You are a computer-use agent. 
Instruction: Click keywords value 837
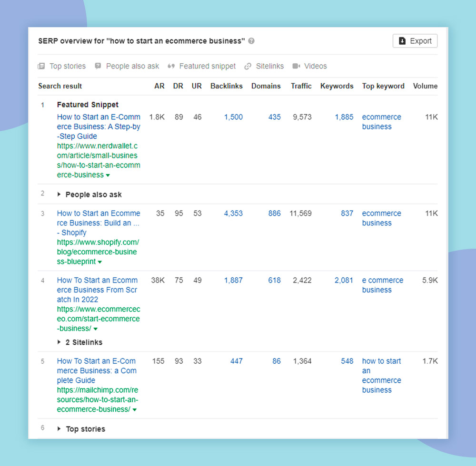[347, 214]
